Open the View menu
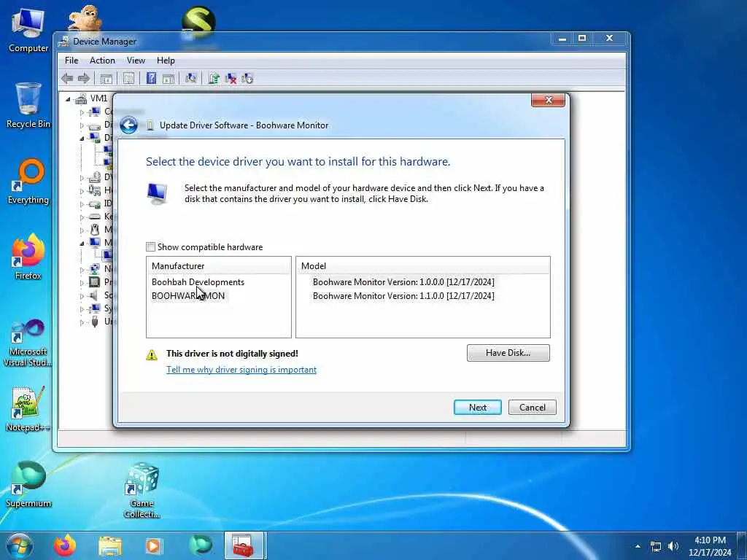 coord(136,61)
